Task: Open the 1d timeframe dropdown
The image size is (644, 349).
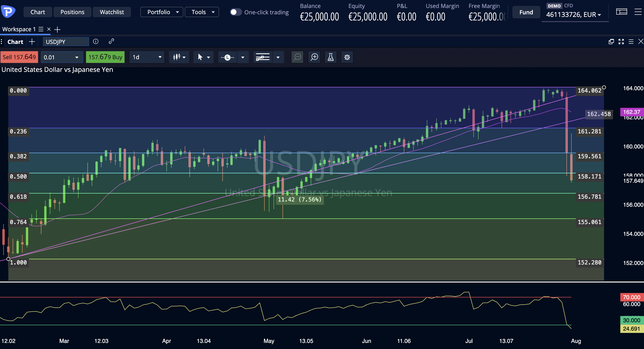Action: (147, 57)
